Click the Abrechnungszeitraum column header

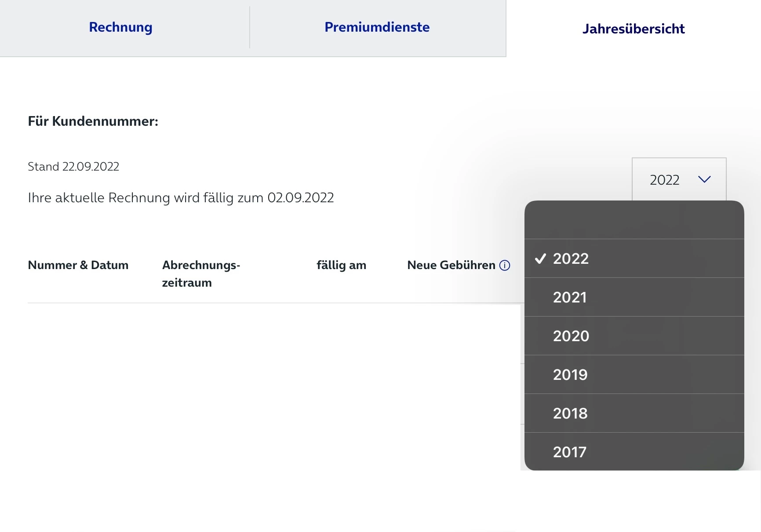pos(201,273)
